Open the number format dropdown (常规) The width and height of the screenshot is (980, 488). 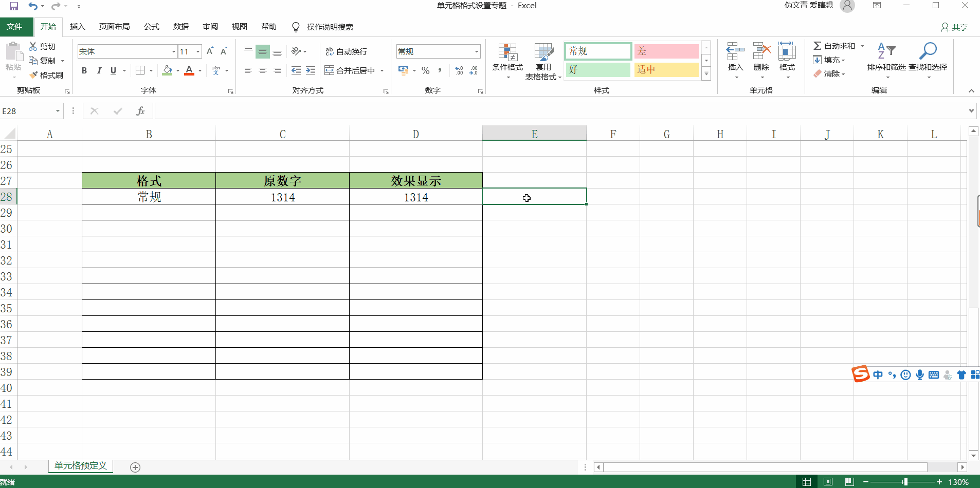click(476, 51)
